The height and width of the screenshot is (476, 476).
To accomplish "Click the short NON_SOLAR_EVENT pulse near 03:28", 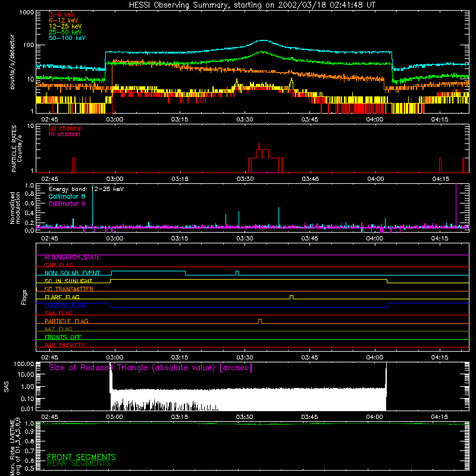I will coord(237,273).
